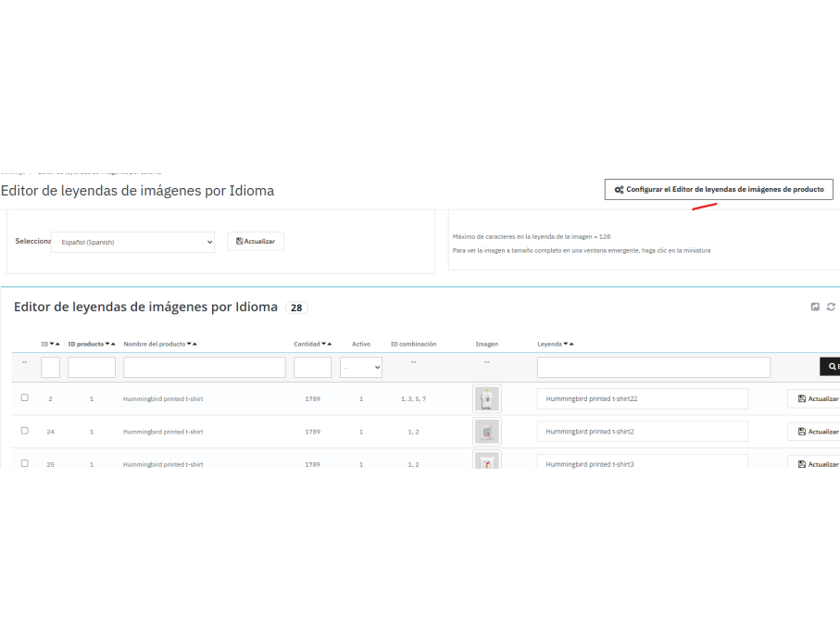This screenshot has width=840, height=642.
Task: Click product name in row ID 24
Action: tap(163, 432)
